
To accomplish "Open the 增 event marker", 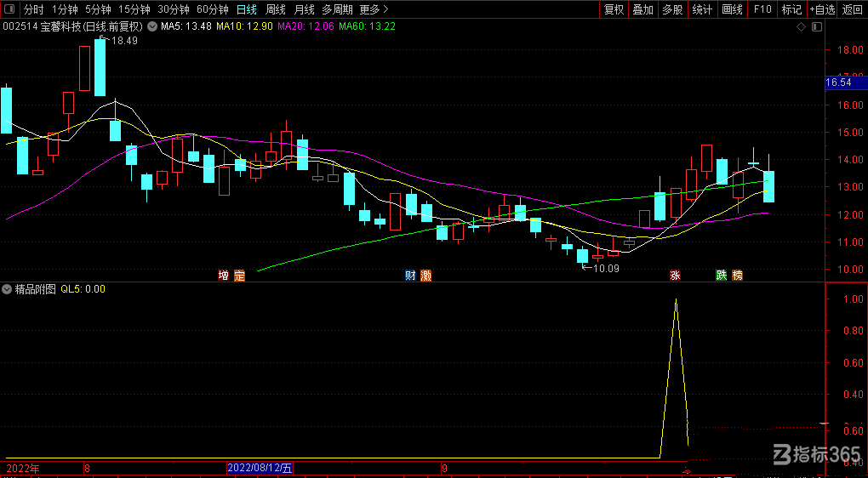I will pyautogui.click(x=223, y=275).
